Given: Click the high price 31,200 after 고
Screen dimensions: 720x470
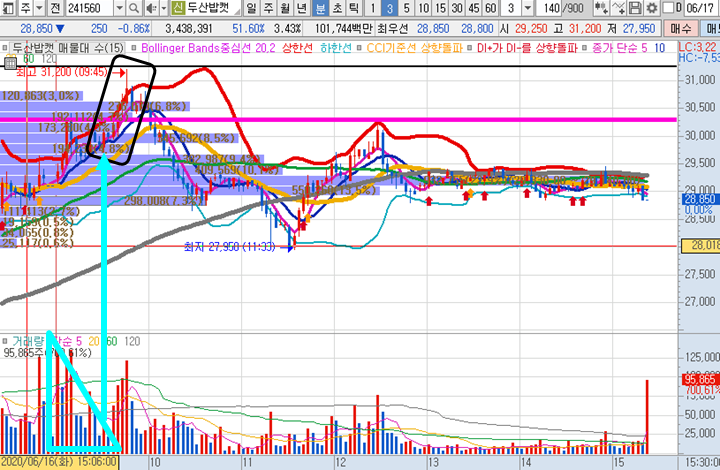Looking at the screenshot, I should coord(585,29).
